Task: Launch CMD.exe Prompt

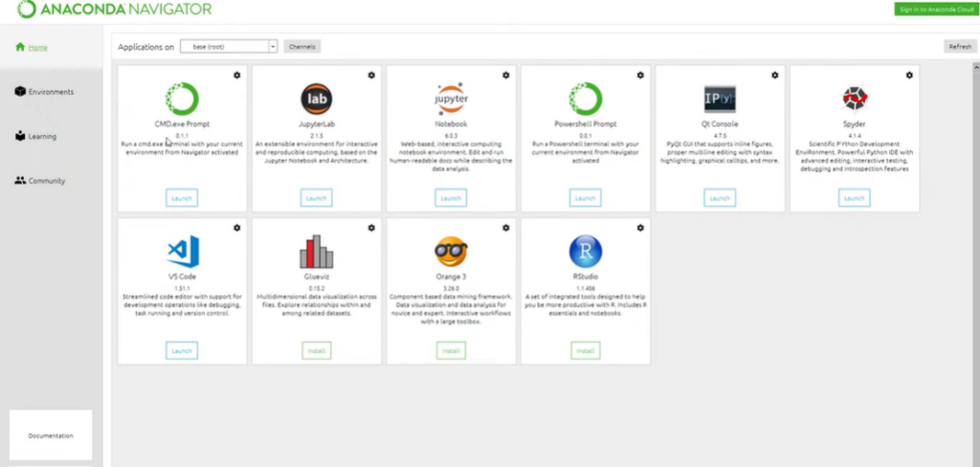Action: 182,198
